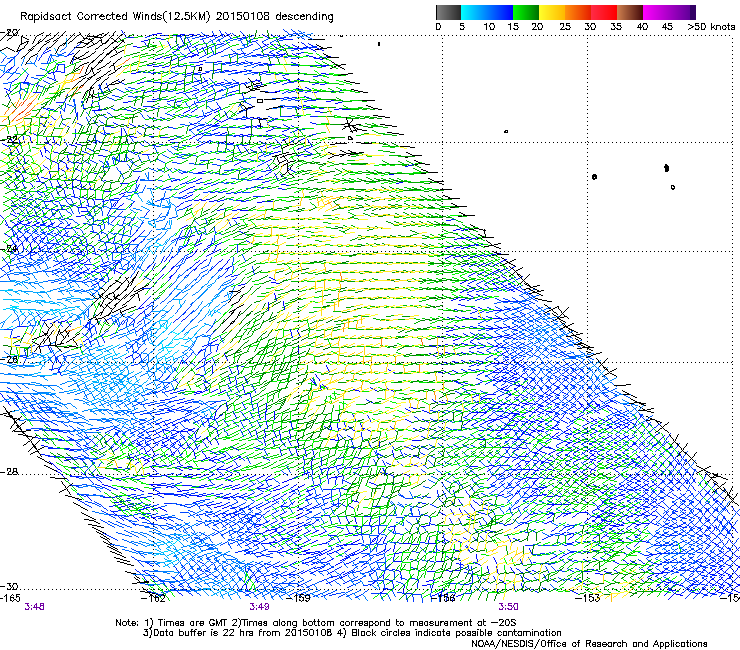Click the gray 0-5 knots color segment

(448, 12)
